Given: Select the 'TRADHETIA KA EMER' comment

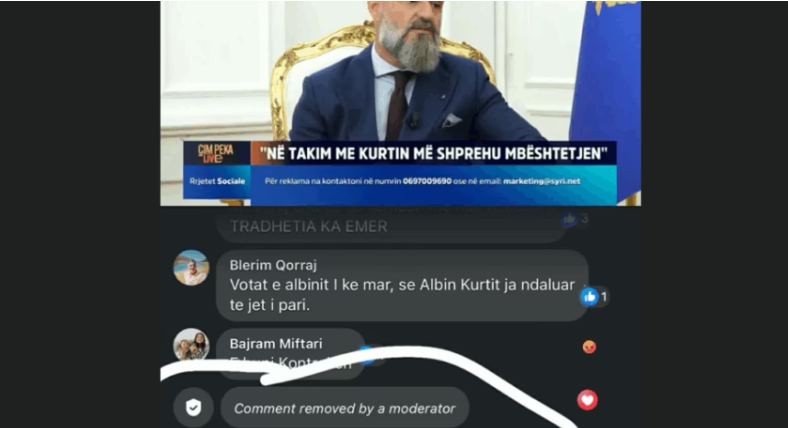Looking at the screenshot, I should tap(392, 225).
